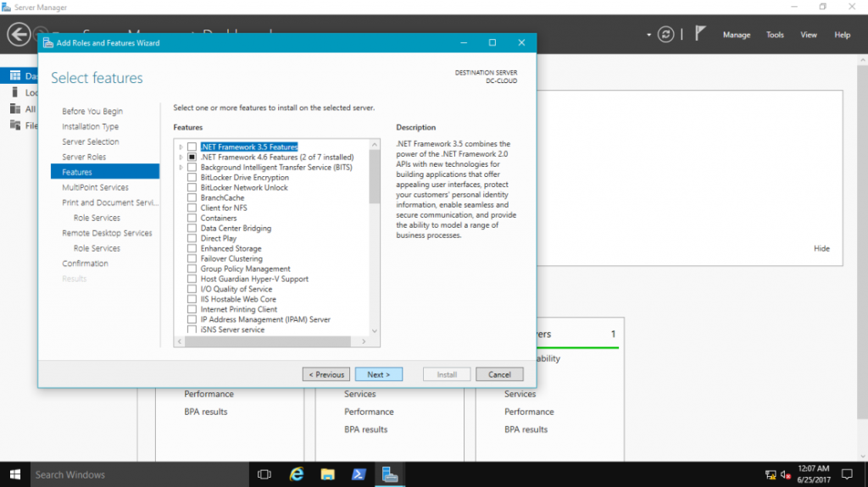Image resolution: width=868 pixels, height=487 pixels.
Task: Check Background Intelligent Transfer Service (BITS)
Action: tap(192, 167)
